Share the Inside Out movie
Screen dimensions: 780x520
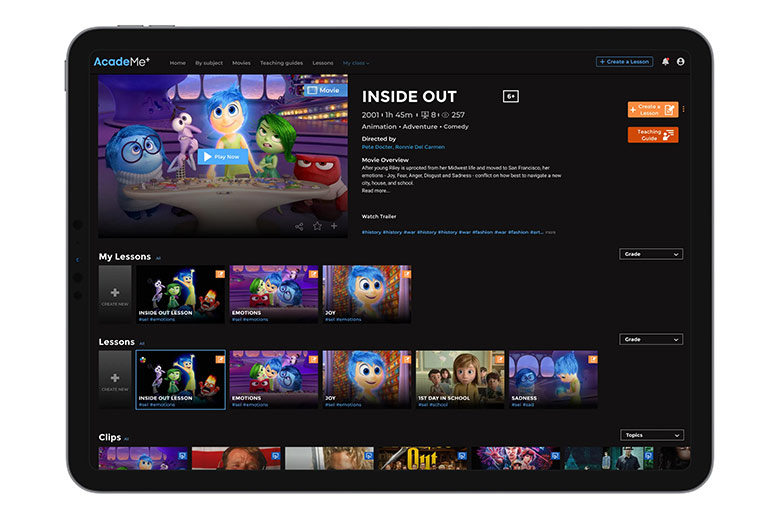299,226
